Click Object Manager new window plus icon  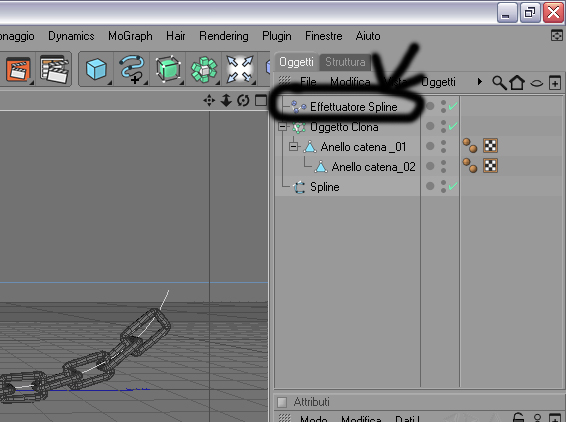click(555, 83)
